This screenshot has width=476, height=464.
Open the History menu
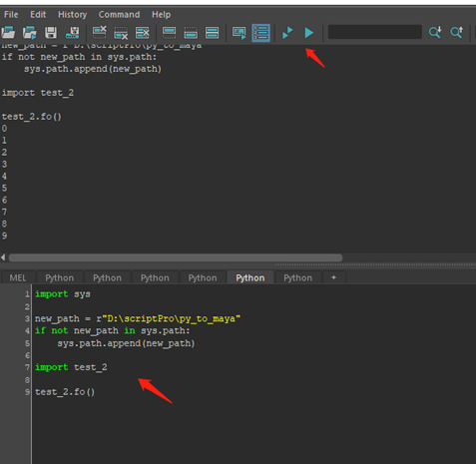tap(72, 15)
